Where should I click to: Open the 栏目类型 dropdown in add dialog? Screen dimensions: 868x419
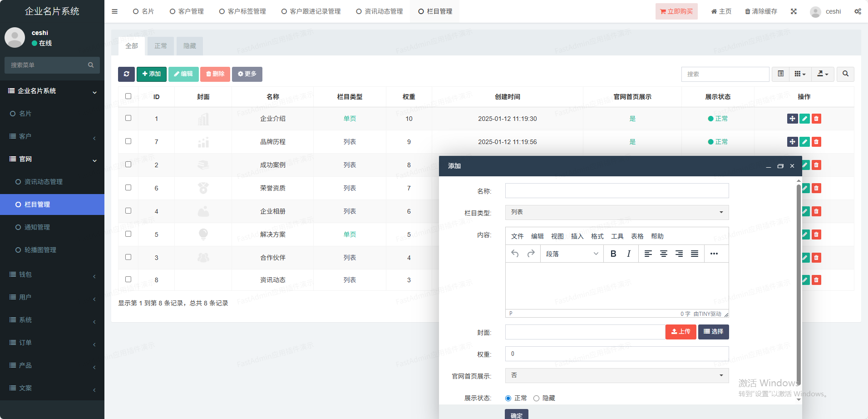(616, 212)
